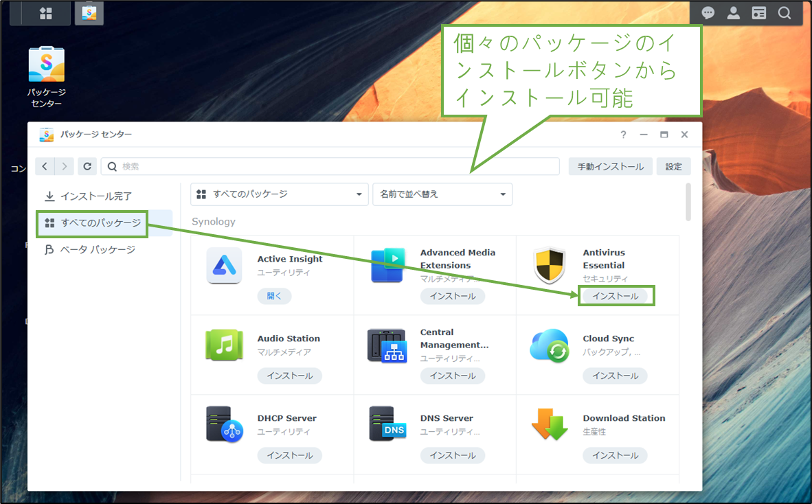Go back with the left arrow button

pos(45,166)
